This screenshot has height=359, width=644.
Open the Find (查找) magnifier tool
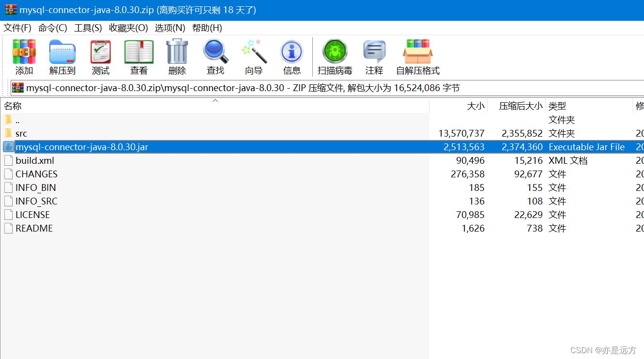(x=215, y=52)
